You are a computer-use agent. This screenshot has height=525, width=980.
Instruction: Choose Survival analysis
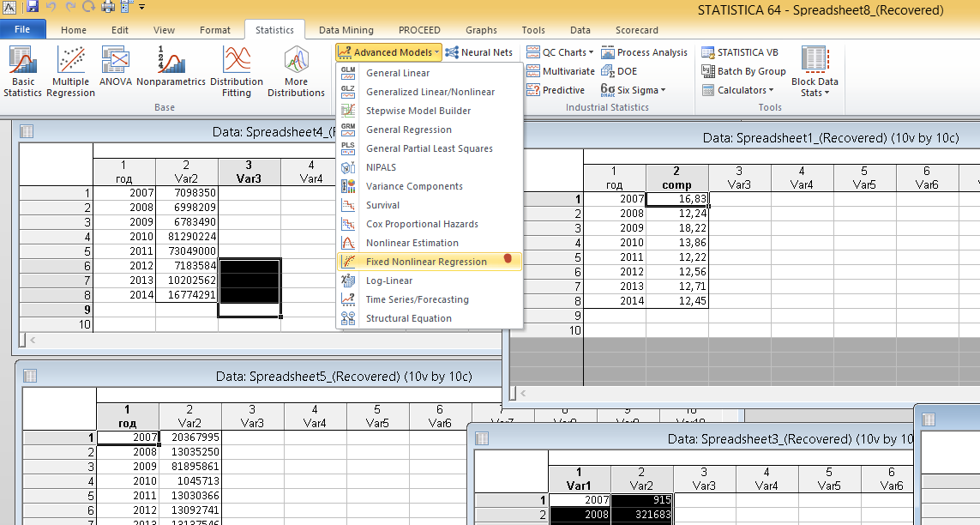click(430, 205)
